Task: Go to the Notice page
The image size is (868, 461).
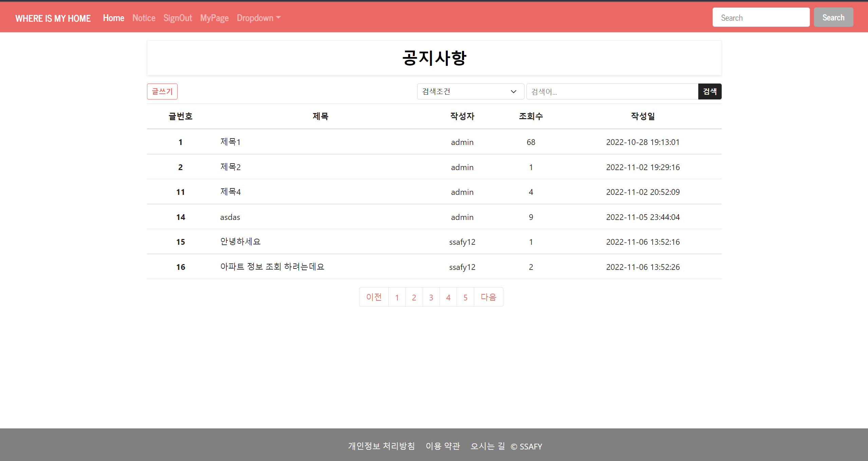Action: (144, 18)
